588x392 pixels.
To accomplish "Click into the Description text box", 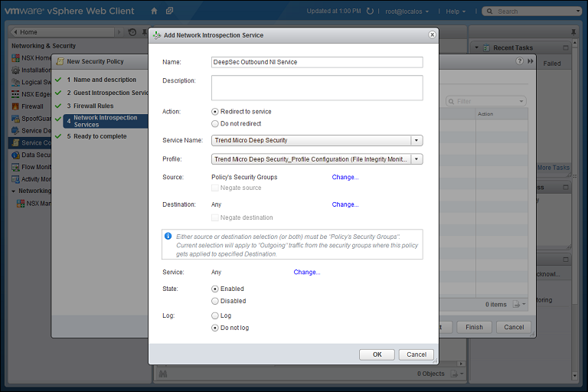I will pos(317,88).
